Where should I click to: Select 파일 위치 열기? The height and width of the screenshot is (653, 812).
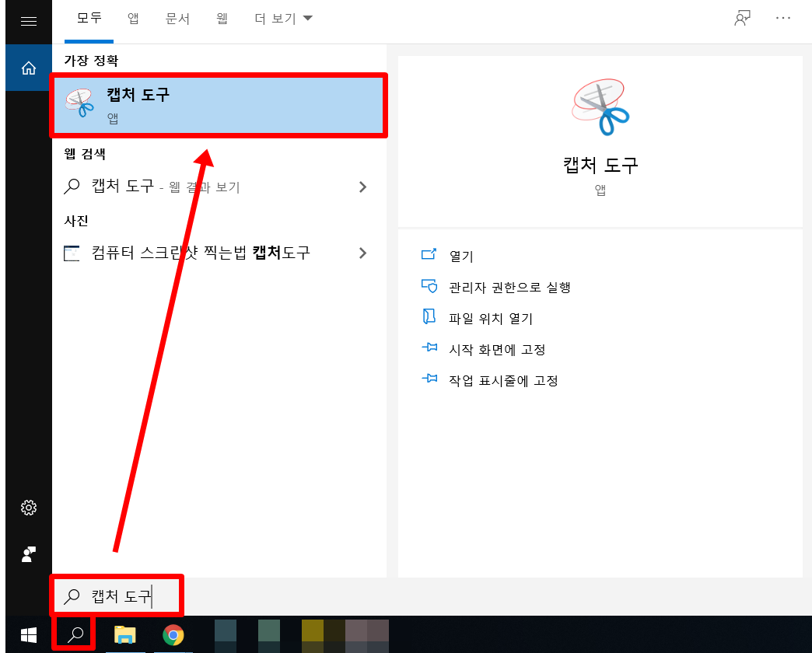[491, 318]
